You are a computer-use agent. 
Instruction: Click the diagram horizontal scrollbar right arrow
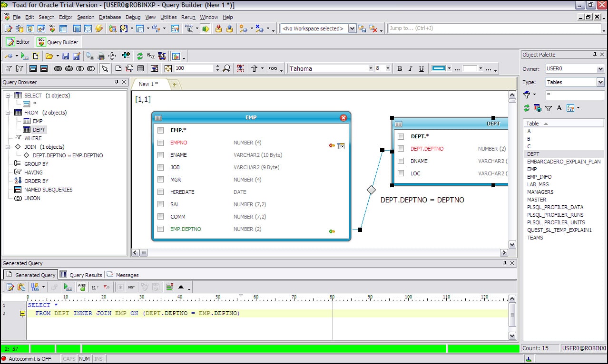504,253
